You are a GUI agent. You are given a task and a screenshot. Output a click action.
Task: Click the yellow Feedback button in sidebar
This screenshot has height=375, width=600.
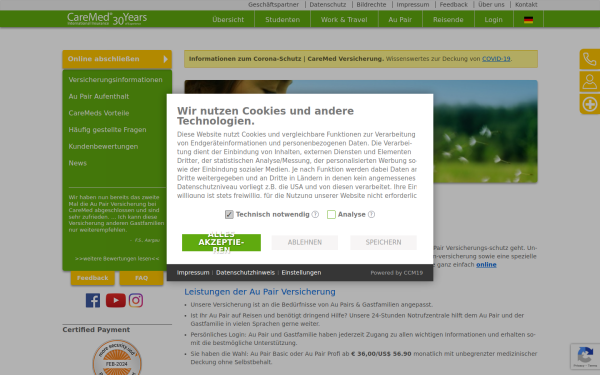93,278
